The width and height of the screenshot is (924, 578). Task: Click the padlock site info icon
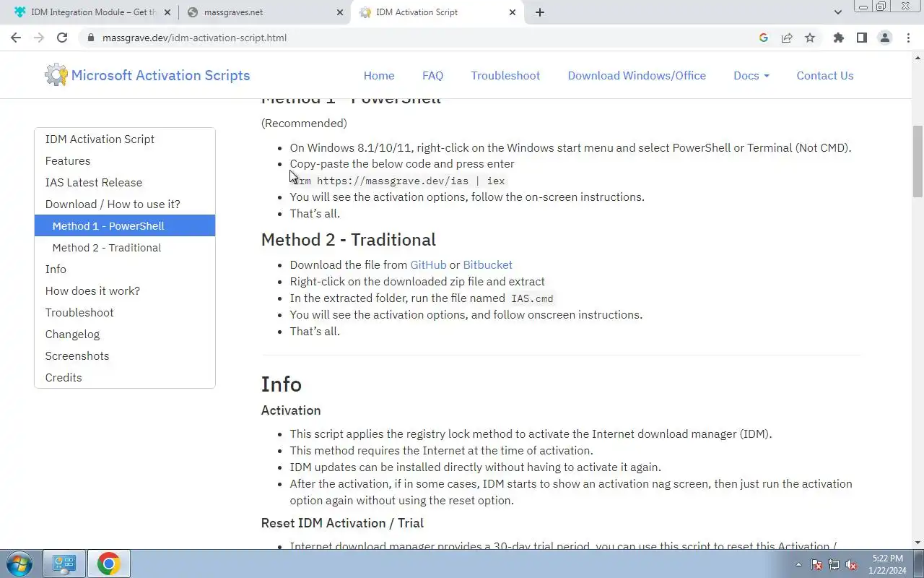(91, 38)
